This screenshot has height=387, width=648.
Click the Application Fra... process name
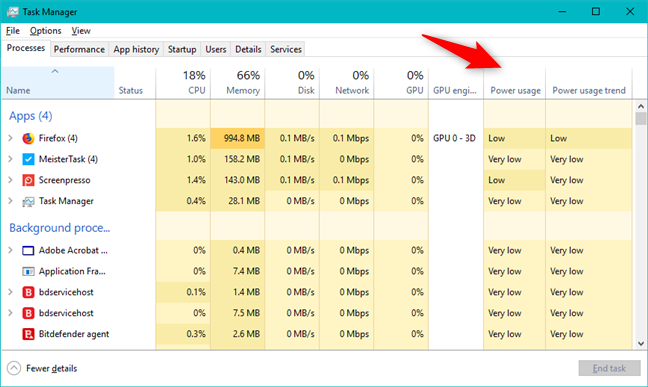pyautogui.click(x=72, y=272)
